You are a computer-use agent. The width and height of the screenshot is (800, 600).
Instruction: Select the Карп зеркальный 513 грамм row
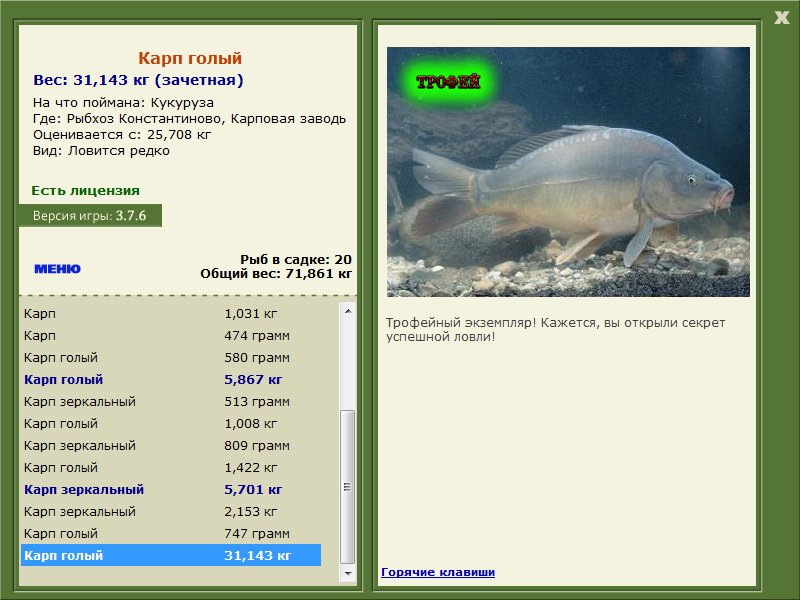[x=171, y=401]
